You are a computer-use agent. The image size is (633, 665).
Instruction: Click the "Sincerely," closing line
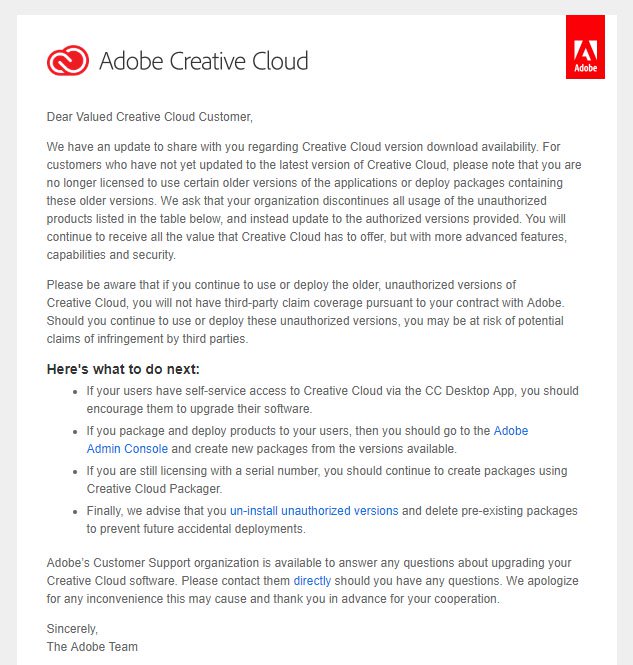click(72, 628)
